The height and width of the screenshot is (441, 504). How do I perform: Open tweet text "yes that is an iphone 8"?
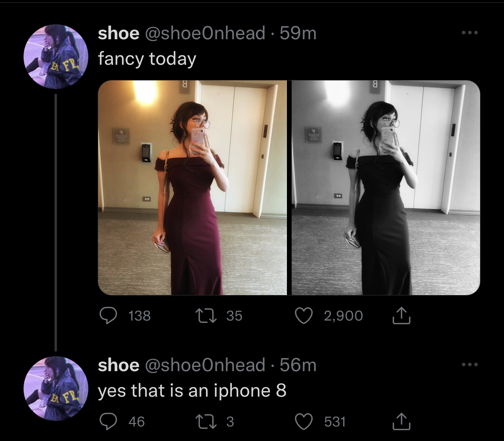[192, 391]
